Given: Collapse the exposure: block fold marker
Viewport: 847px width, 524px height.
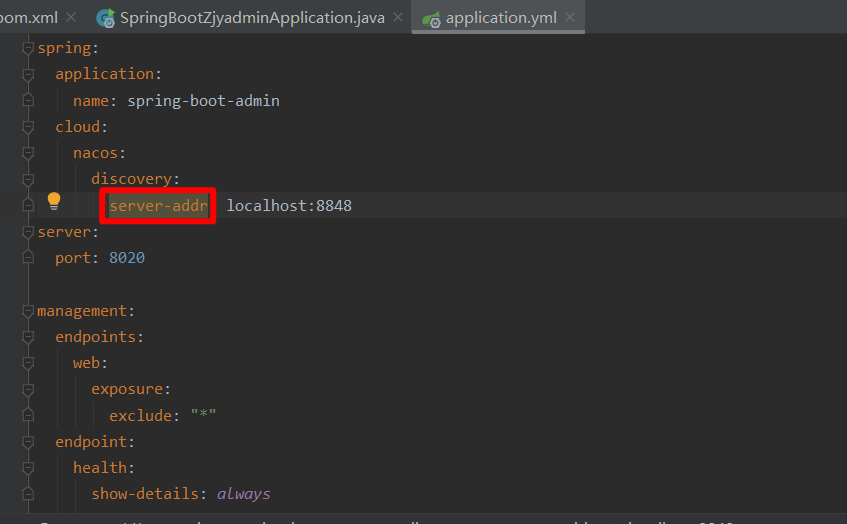Looking at the screenshot, I should (x=28, y=389).
